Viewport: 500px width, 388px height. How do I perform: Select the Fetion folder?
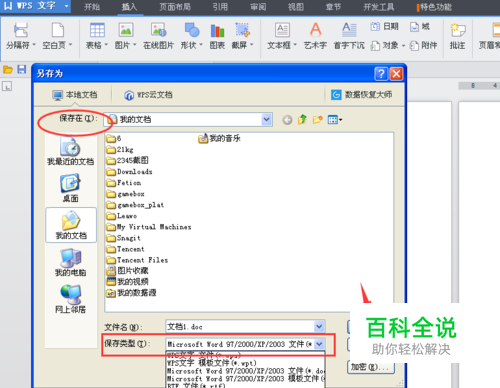click(x=124, y=183)
